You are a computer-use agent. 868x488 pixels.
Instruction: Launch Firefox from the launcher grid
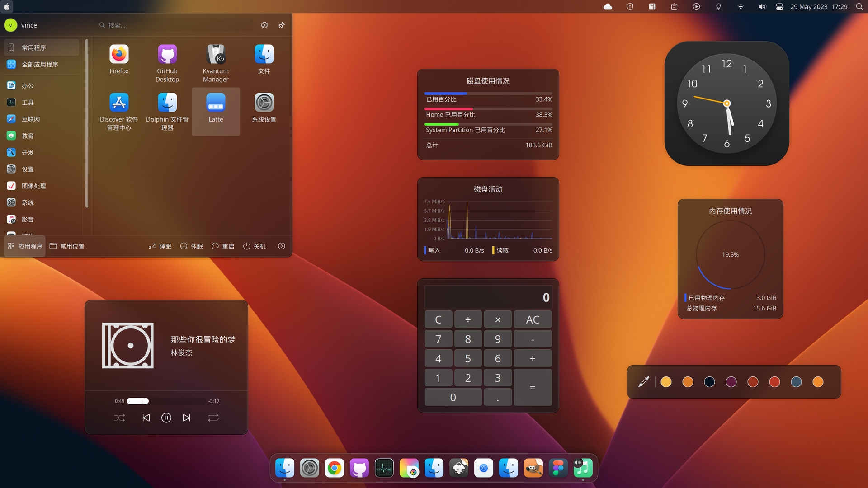(x=119, y=60)
